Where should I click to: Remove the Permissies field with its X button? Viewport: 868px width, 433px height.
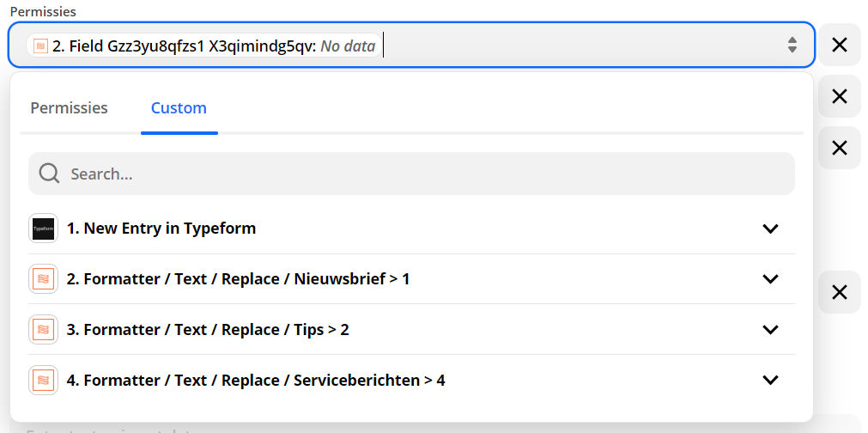click(839, 46)
